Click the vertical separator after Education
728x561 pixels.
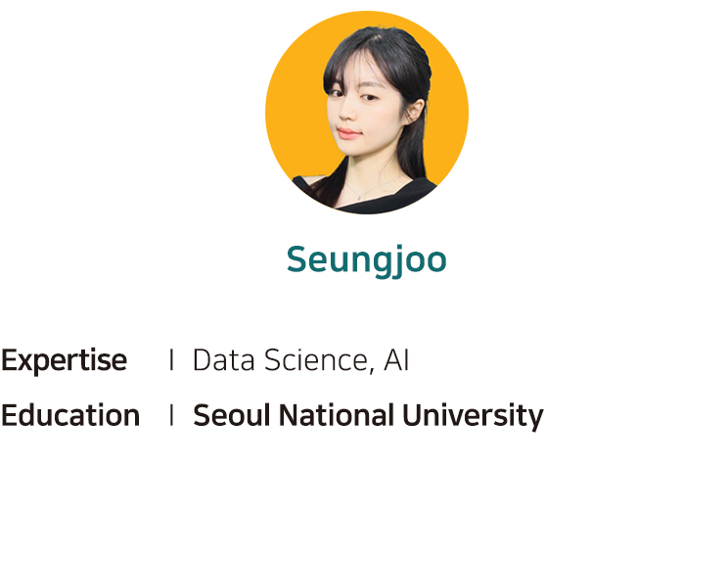[172, 415]
